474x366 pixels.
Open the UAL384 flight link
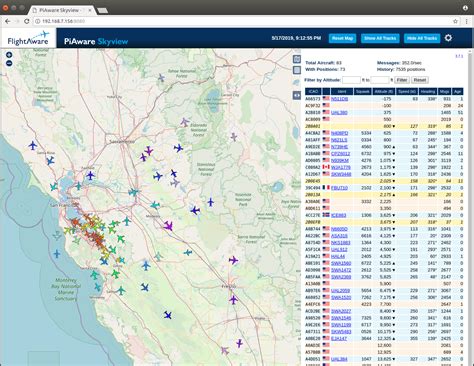click(339, 359)
